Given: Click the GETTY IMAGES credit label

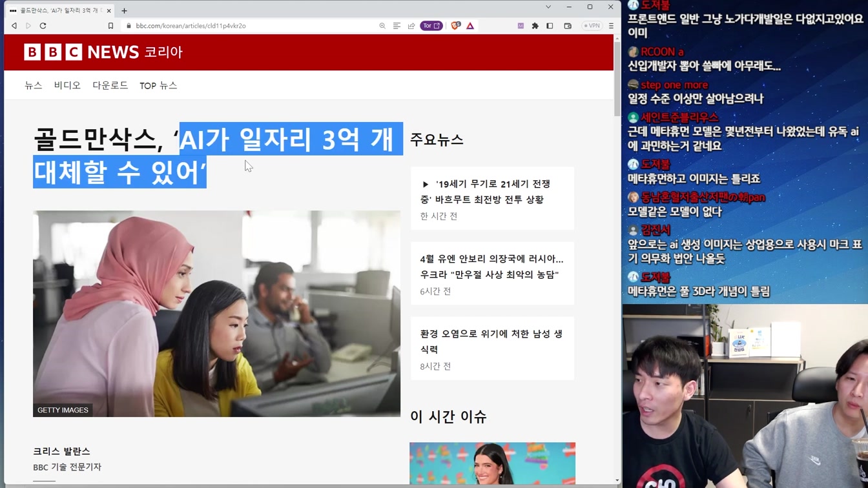Looking at the screenshot, I should pos(63,410).
